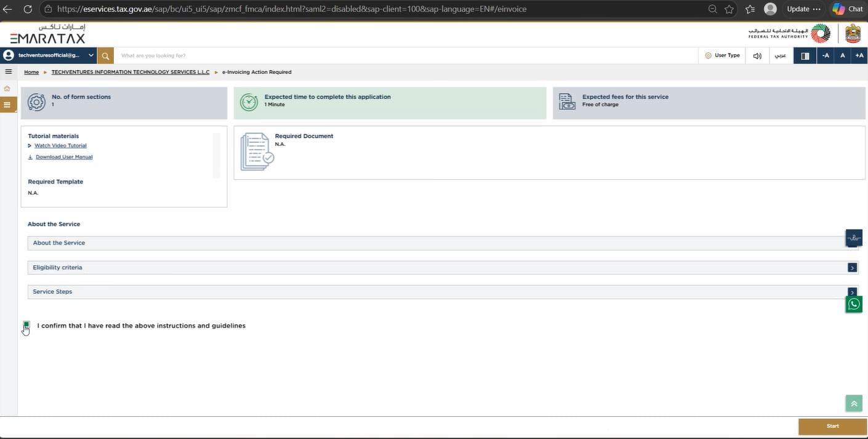
Task: Click the scroll-to-top double arrow button
Action: (854, 403)
